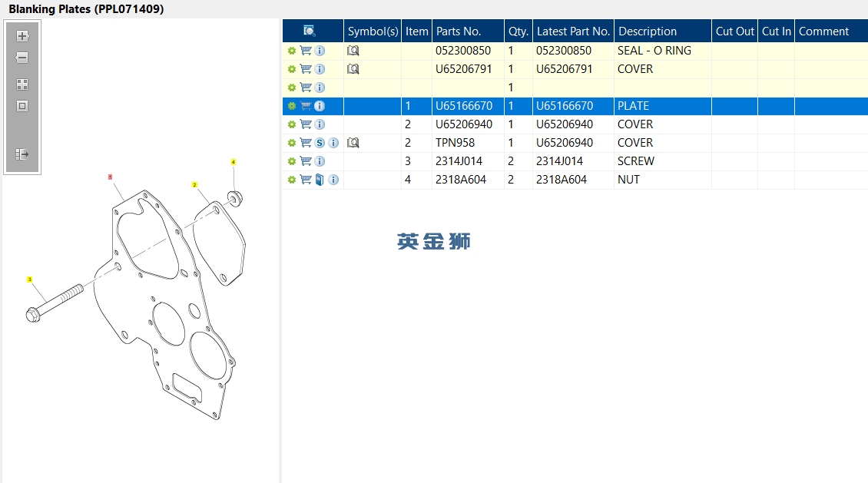
Task: Click the list export arrow icon
Action: [x=22, y=154]
